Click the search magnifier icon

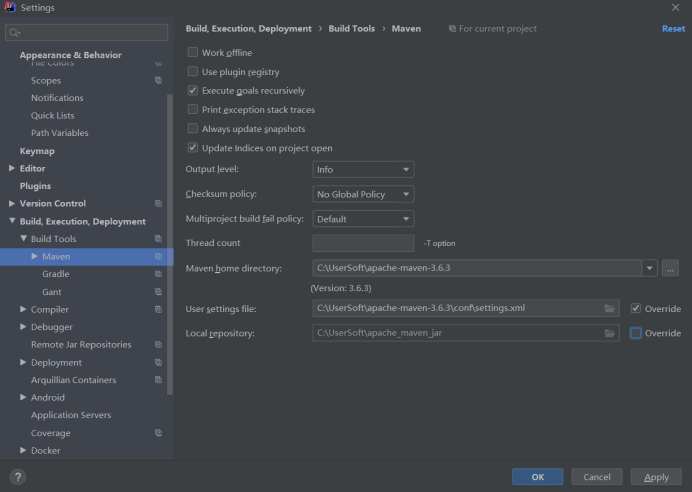tap(14, 32)
